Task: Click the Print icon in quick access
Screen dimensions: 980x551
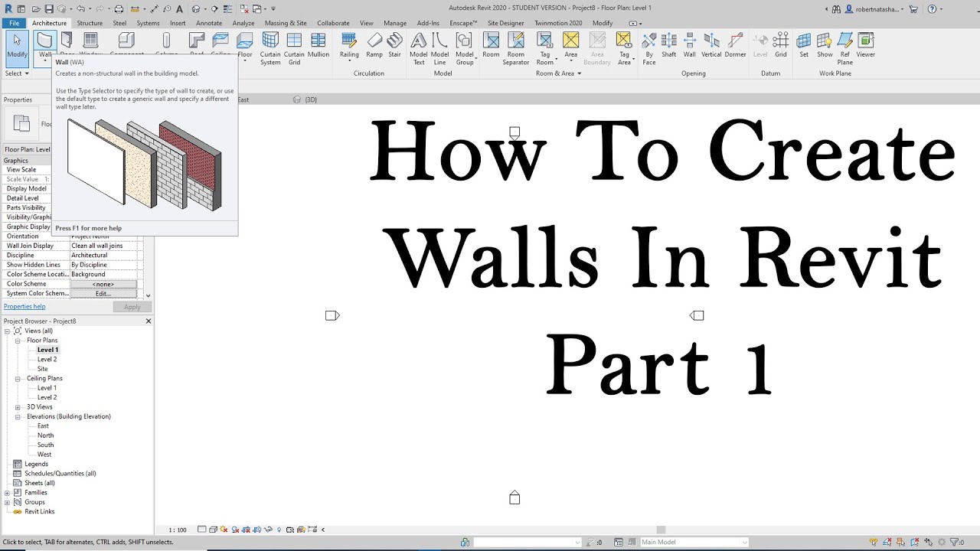Action: pos(119,9)
